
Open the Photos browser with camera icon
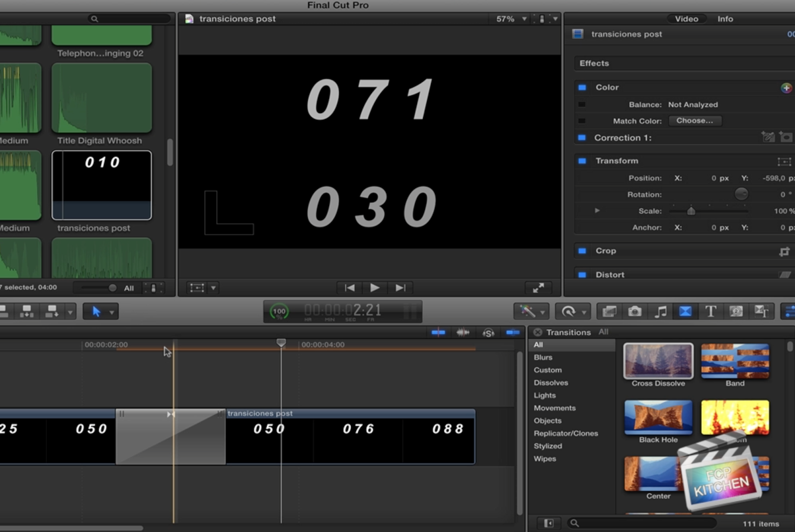635,311
